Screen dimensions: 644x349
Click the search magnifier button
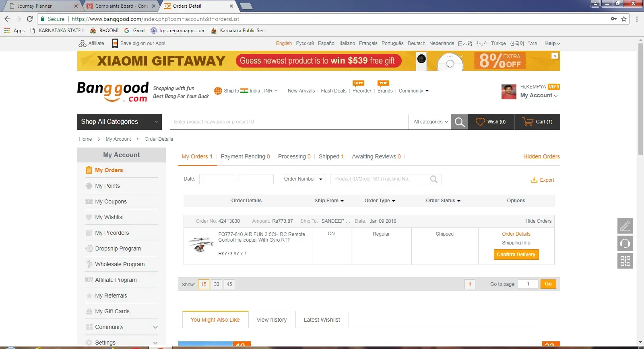coord(459,122)
